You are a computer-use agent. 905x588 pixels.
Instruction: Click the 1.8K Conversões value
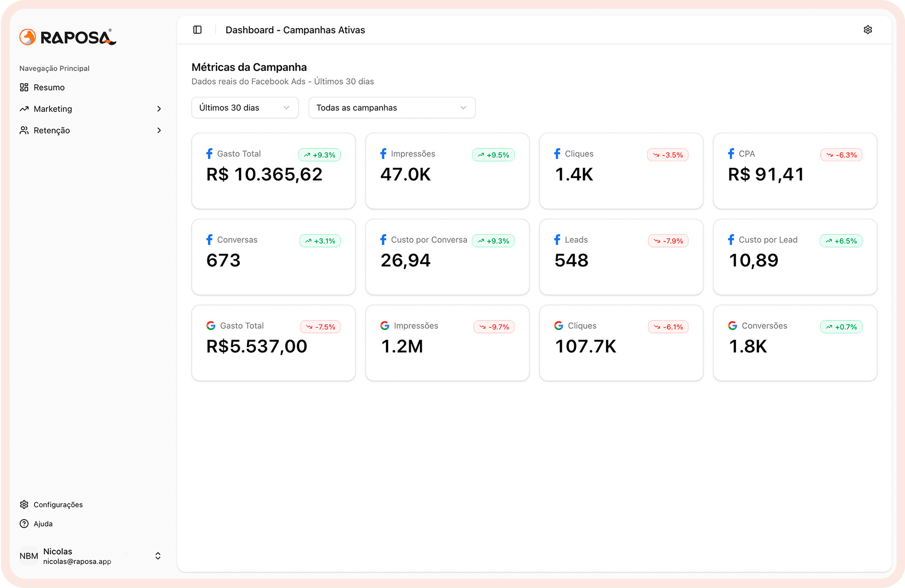coord(748,346)
